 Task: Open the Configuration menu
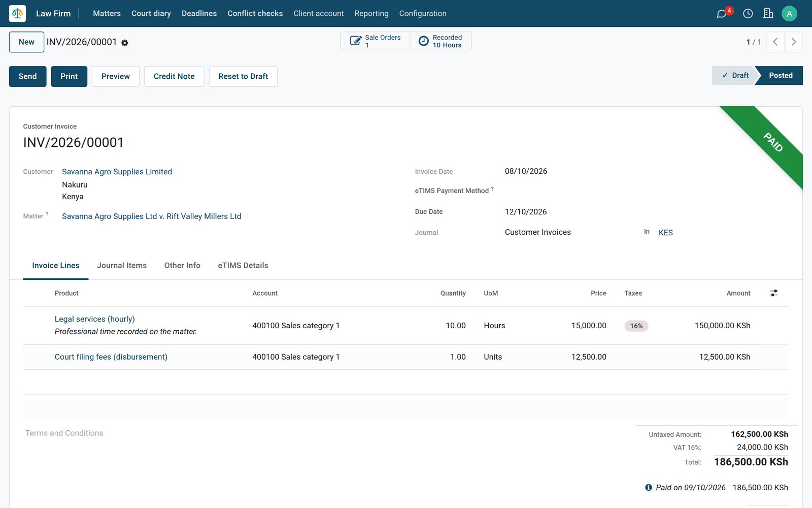pyautogui.click(x=423, y=13)
